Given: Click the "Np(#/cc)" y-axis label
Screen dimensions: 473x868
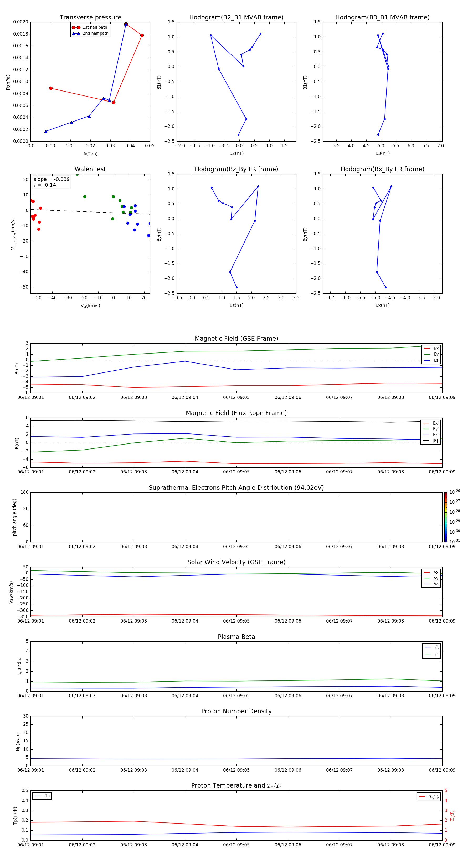Looking at the screenshot, I should pos(18,741).
